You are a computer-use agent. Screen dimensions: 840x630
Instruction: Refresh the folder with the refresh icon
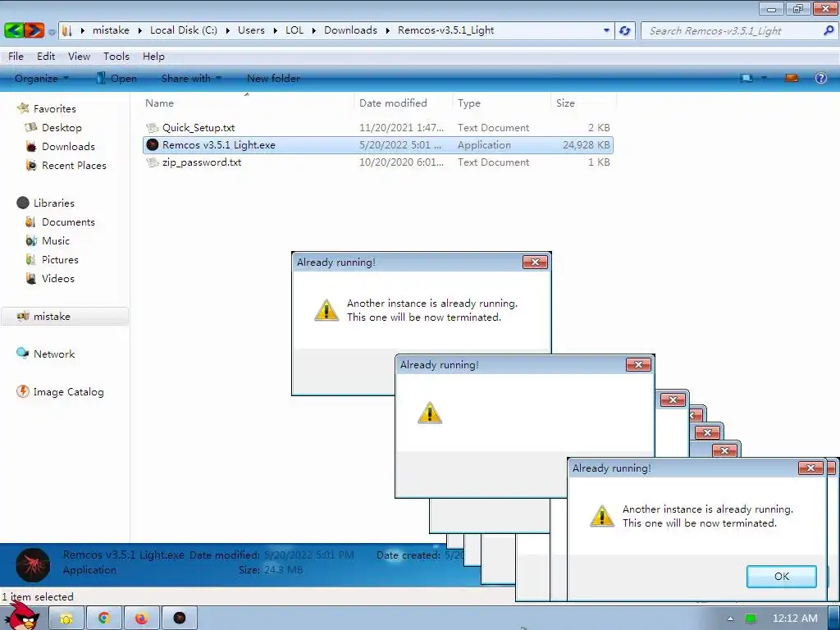click(624, 30)
